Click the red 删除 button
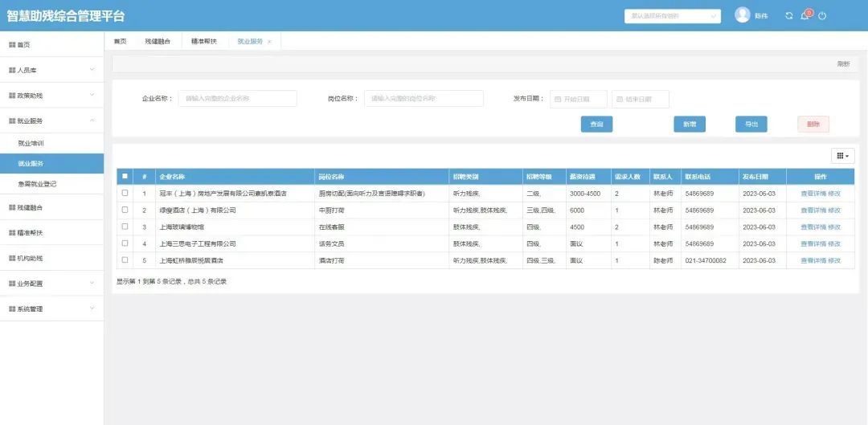The image size is (868, 425). (x=813, y=125)
